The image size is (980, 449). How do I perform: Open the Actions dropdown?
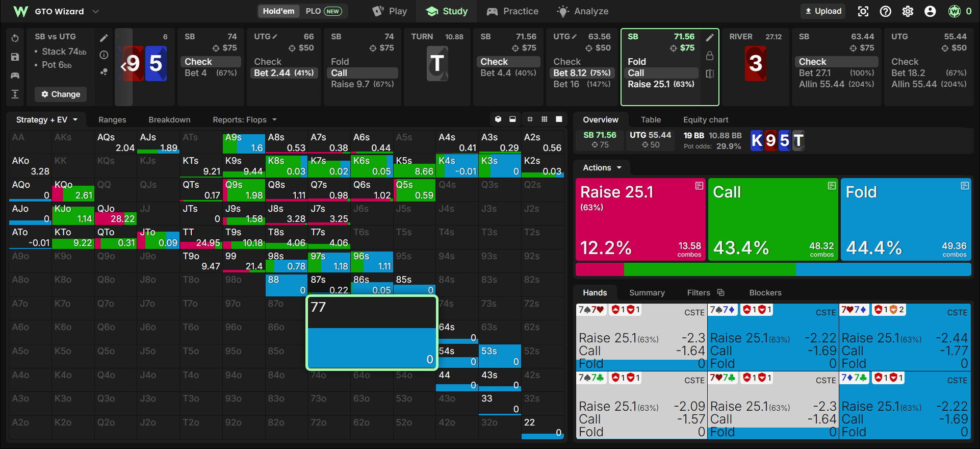(x=602, y=168)
